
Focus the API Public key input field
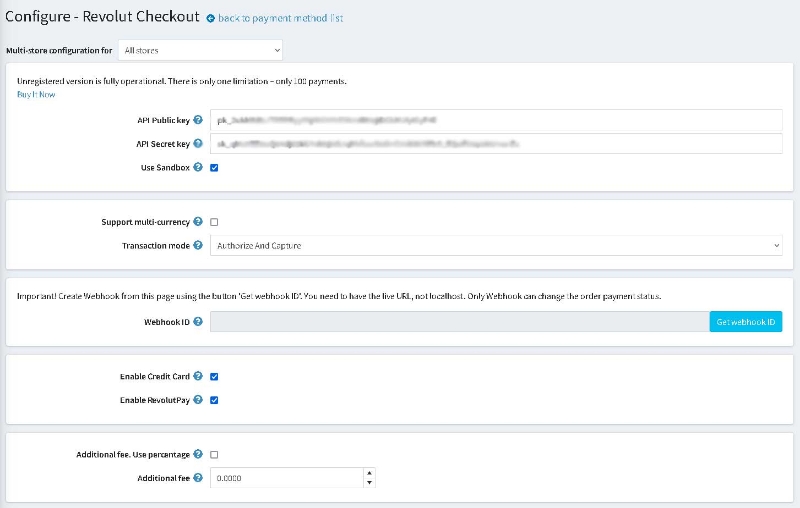tap(496, 120)
